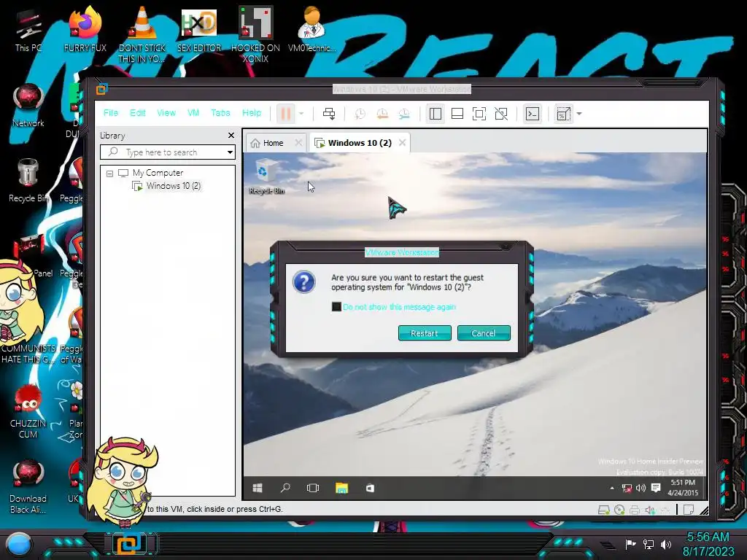The image size is (747, 560).
Task: Open the Edit menu
Action: click(x=138, y=113)
